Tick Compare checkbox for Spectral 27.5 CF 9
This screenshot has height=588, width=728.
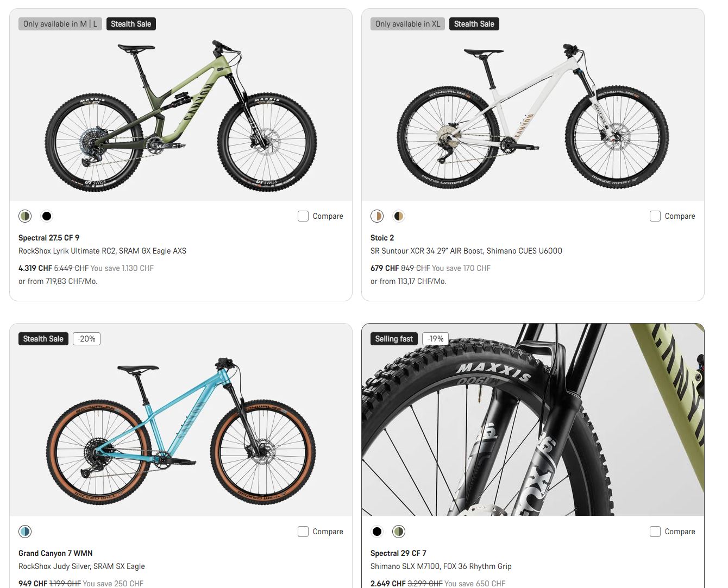[303, 216]
